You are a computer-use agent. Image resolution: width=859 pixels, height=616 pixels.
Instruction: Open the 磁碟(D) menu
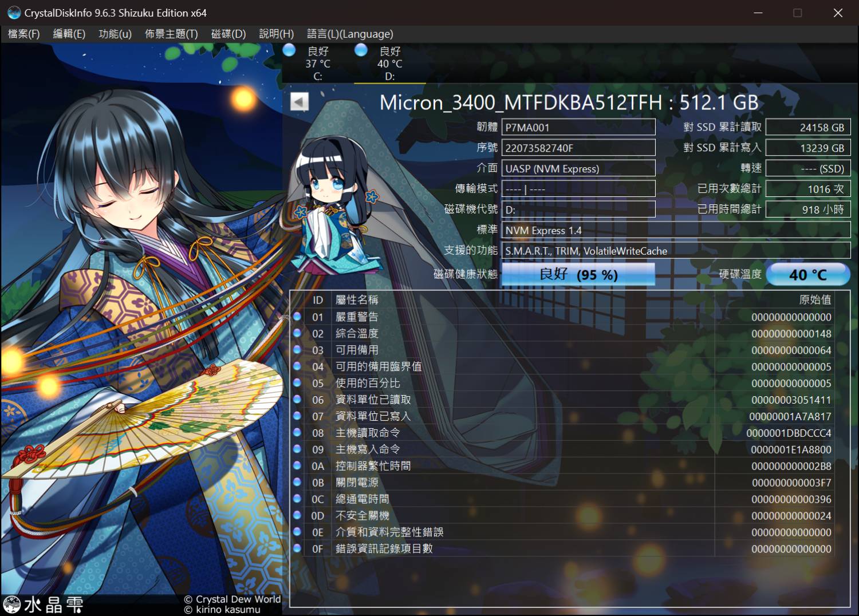[228, 34]
